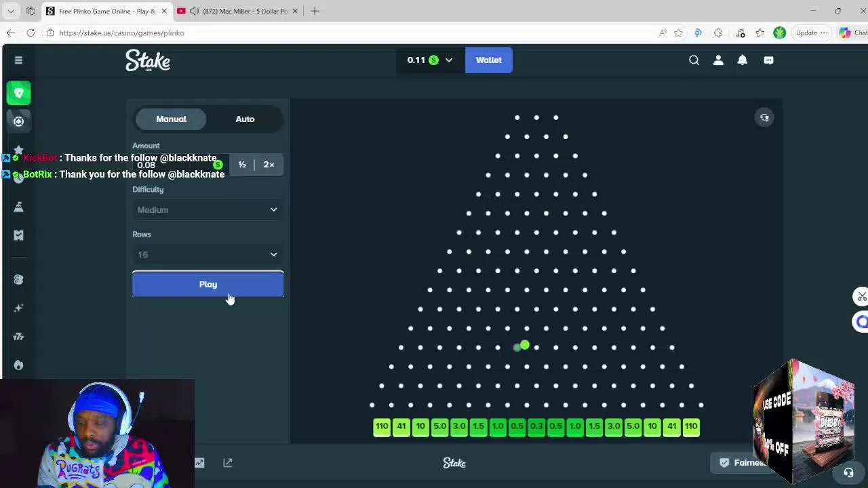The height and width of the screenshot is (488, 868).
Task: Open the headset support icon
Action: [848, 472]
